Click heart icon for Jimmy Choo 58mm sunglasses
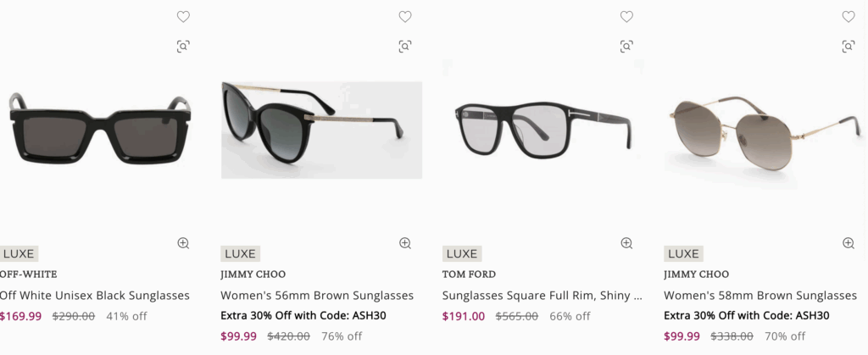The width and height of the screenshot is (868, 355). click(x=849, y=16)
